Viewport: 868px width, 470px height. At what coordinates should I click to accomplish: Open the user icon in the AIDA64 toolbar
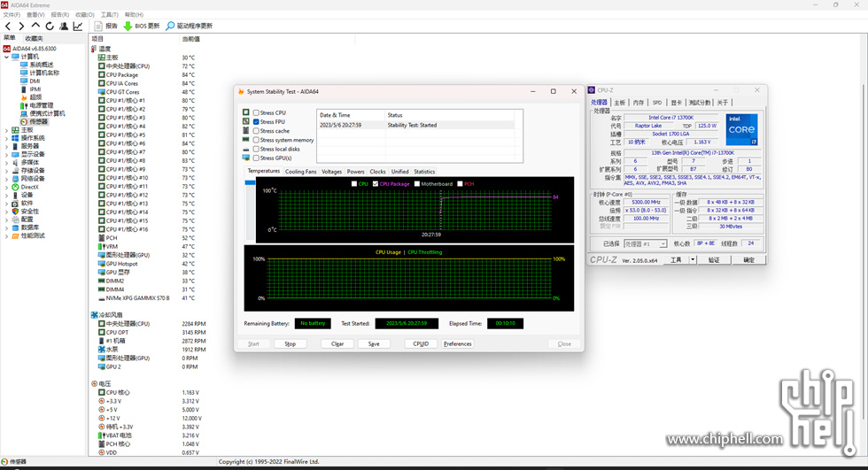(x=64, y=26)
